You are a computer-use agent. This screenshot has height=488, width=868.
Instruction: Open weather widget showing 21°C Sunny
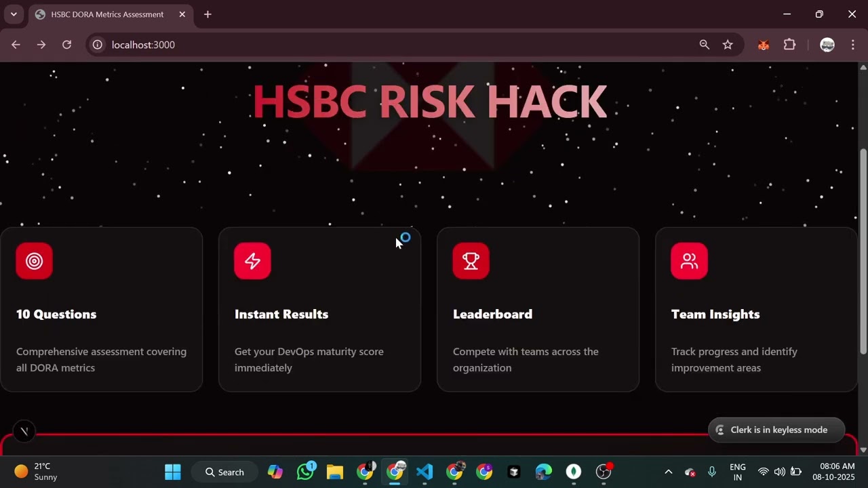click(37, 472)
